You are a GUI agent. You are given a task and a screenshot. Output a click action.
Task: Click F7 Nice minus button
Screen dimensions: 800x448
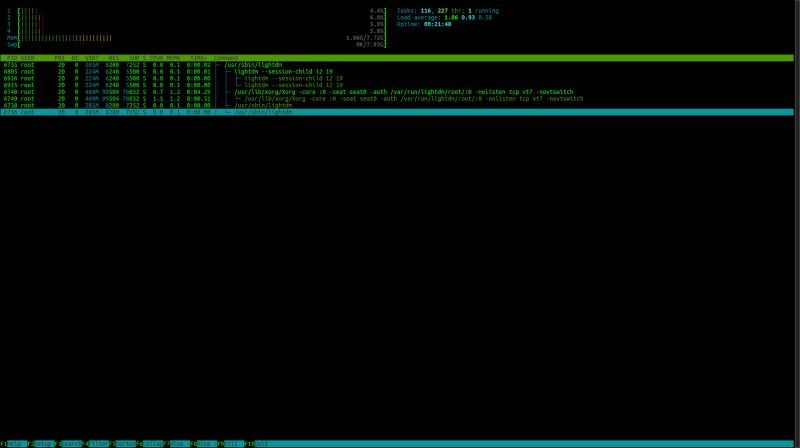tap(177, 444)
